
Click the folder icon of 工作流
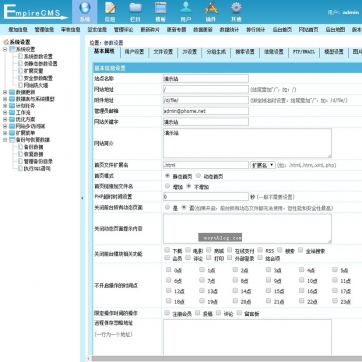click(12, 113)
